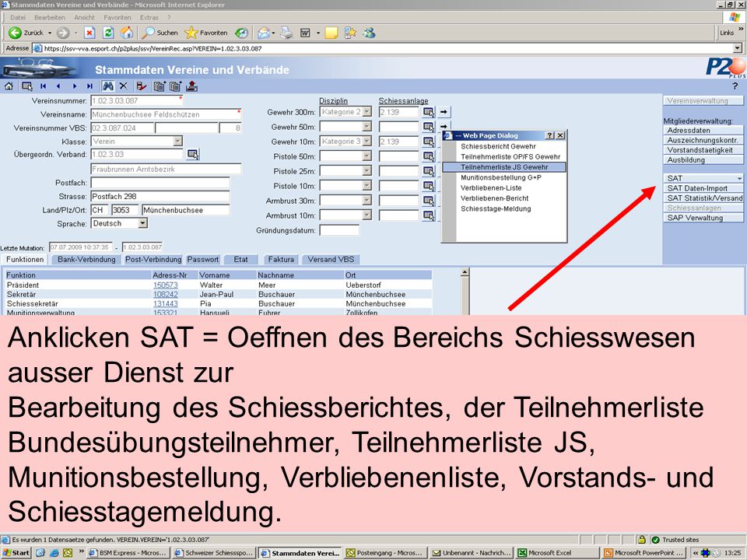747x560 pixels.
Task: Click the SAP Verwaltung button
Action: click(x=703, y=218)
